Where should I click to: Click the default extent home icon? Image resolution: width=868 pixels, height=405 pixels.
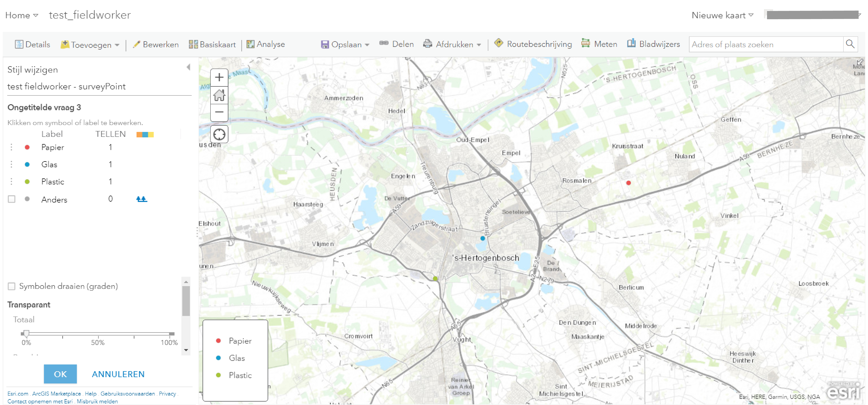pos(219,95)
